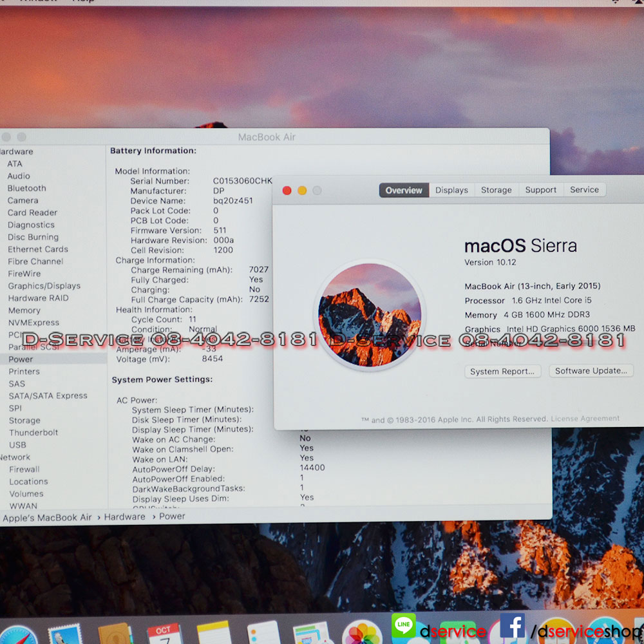Select Diagnostics in the sidebar
The height and width of the screenshot is (644, 644).
31,225
